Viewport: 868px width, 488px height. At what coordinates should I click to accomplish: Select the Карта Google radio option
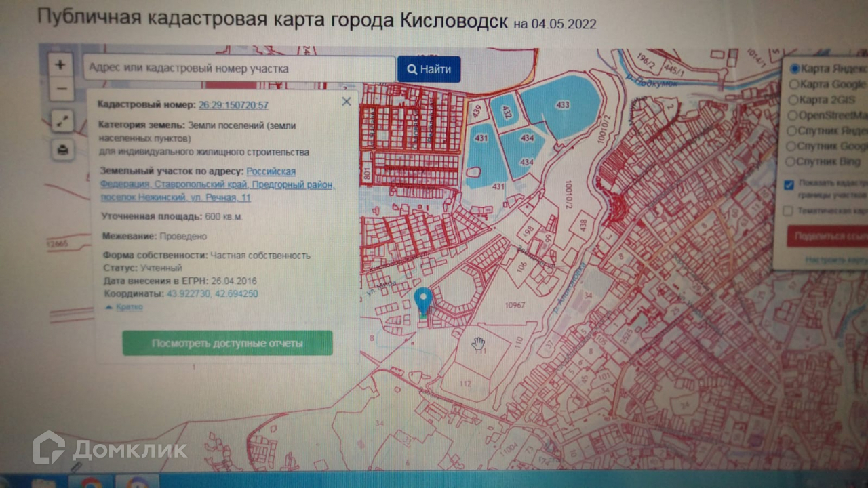tap(794, 84)
